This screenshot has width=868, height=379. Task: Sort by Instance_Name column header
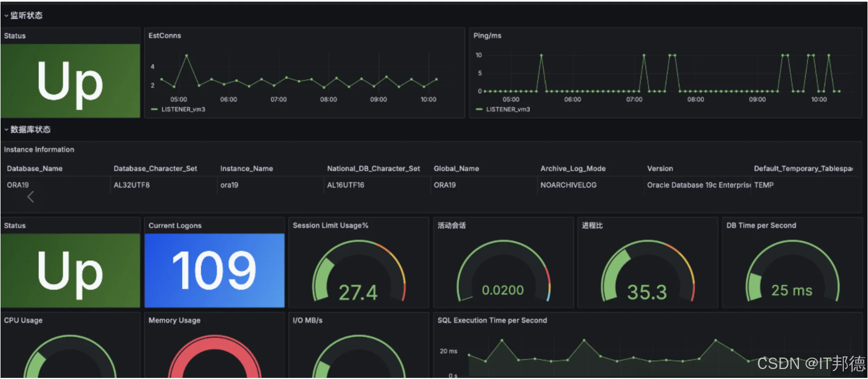[246, 169]
